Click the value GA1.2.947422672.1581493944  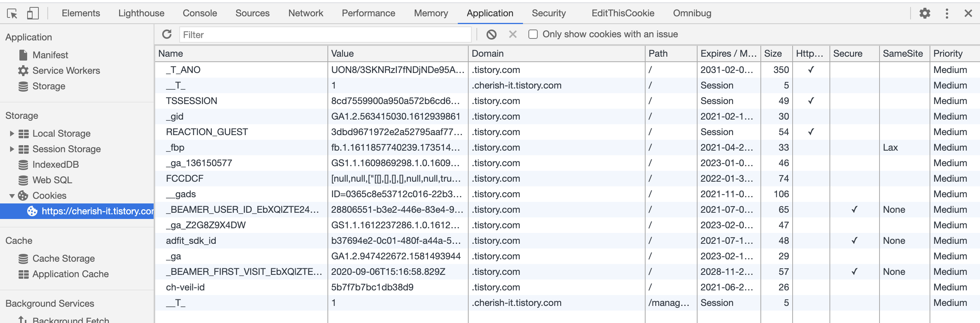point(396,256)
